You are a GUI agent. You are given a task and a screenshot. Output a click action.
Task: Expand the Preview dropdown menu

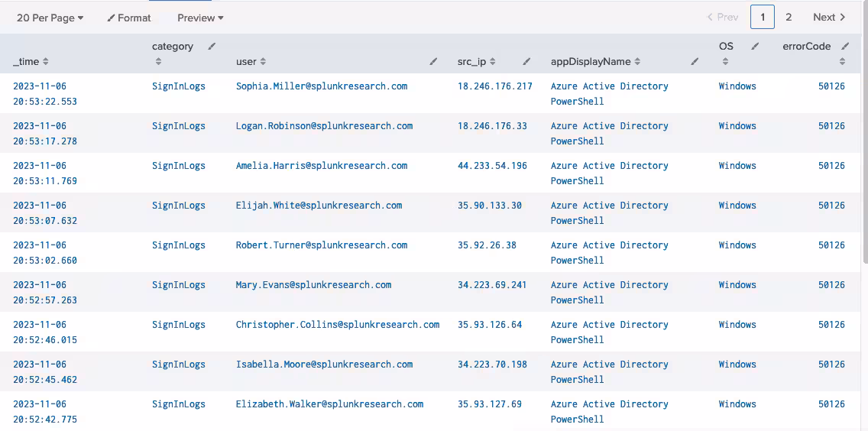(200, 18)
